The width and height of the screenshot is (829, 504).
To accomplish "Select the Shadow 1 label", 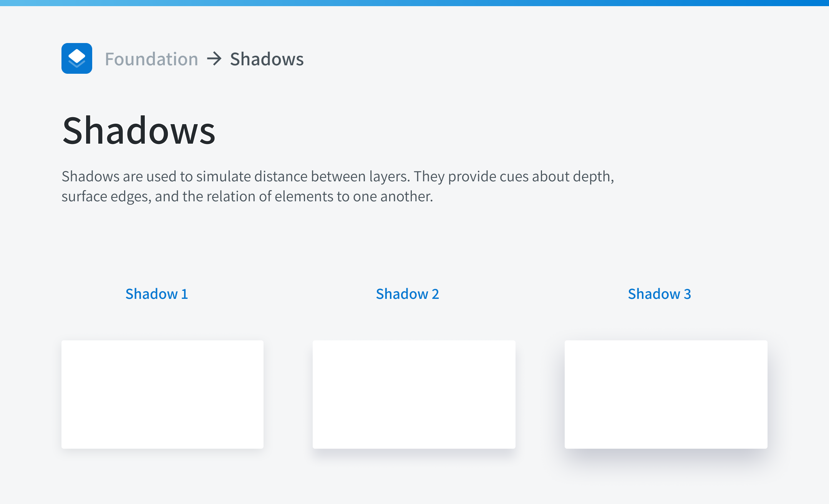I will 156,293.
